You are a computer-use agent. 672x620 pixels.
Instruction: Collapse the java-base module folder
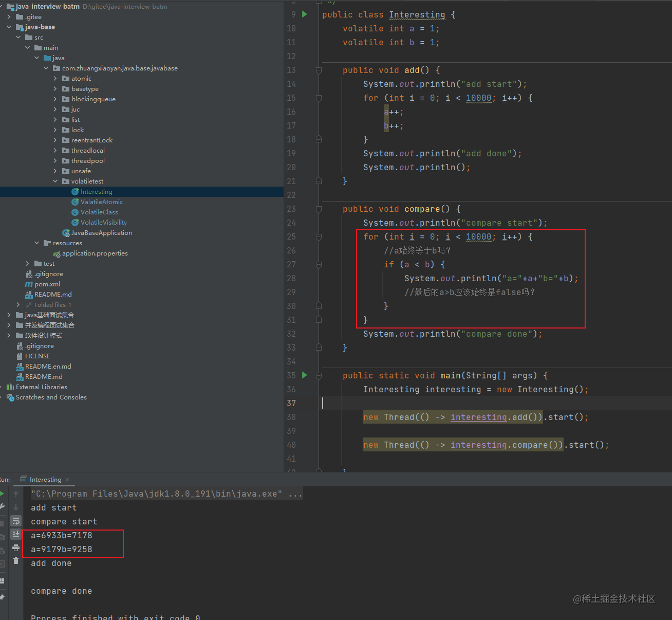tap(9, 27)
